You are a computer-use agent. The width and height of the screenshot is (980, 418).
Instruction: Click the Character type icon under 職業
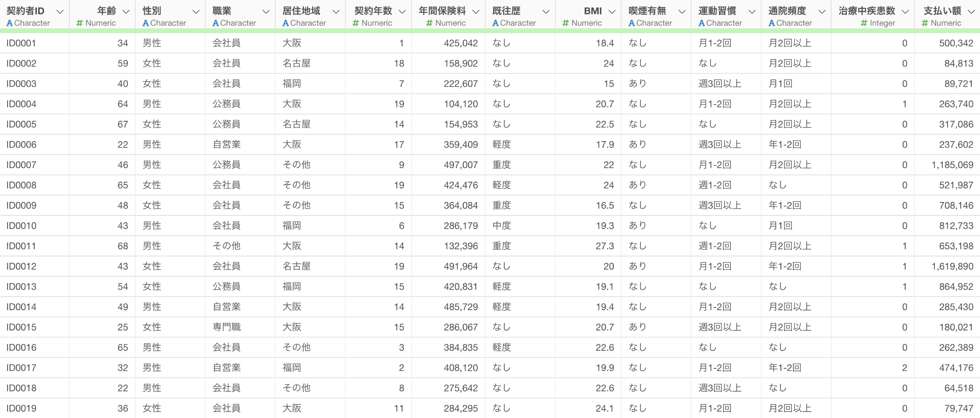pos(216,23)
